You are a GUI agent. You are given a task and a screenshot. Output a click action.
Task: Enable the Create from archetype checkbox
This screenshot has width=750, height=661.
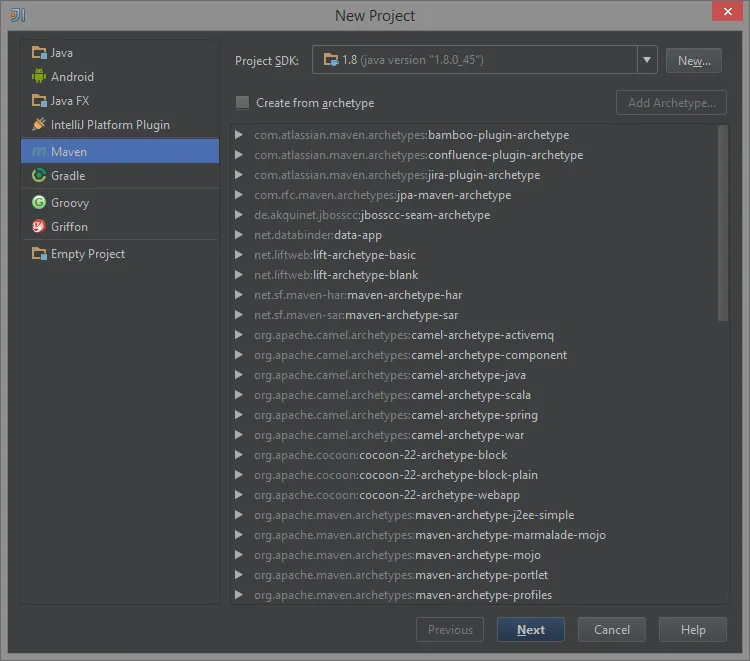(242, 103)
